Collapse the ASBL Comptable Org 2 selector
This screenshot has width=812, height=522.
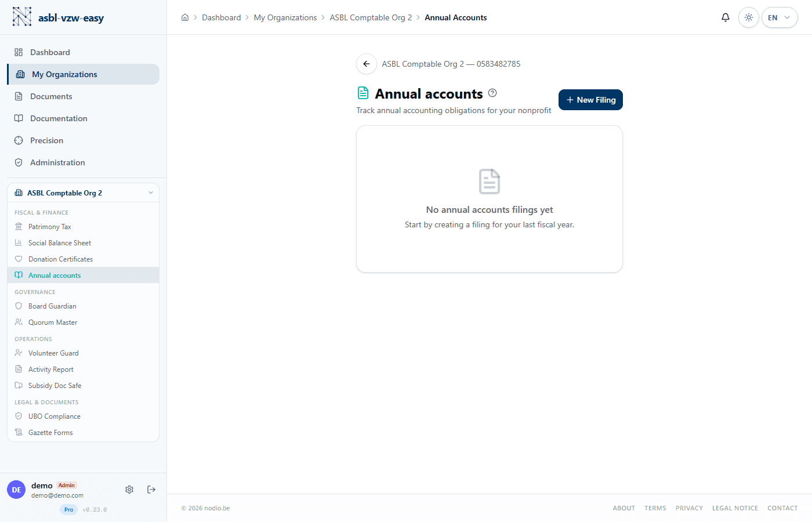click(x=84, y=193)
